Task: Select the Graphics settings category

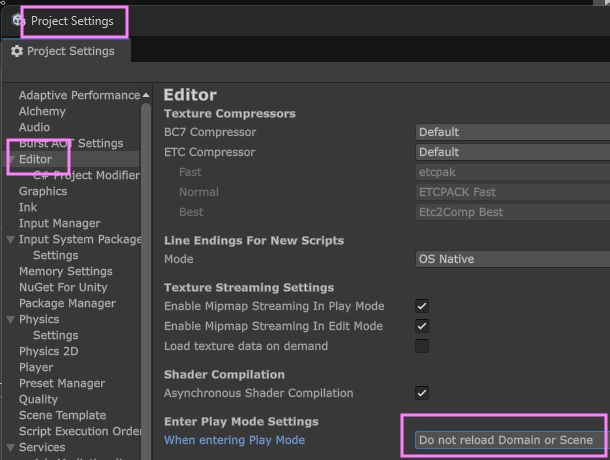Action: (x=43, y=191)
